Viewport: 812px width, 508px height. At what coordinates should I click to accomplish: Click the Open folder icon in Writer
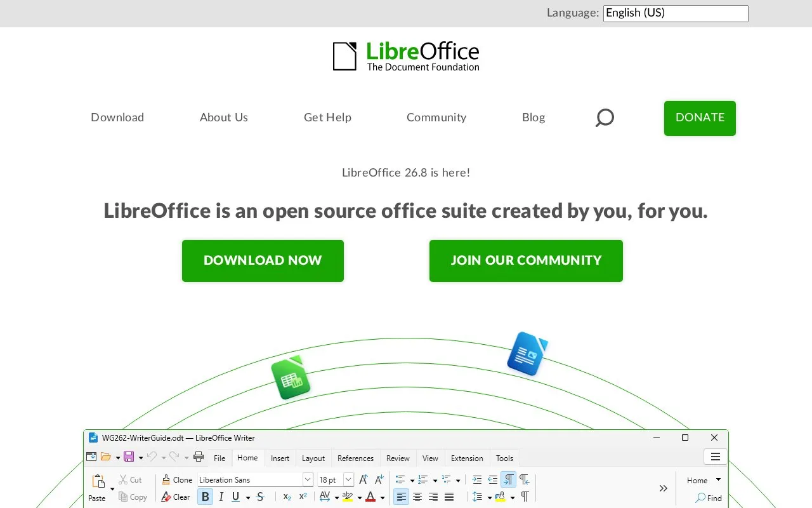coord(106,457)
